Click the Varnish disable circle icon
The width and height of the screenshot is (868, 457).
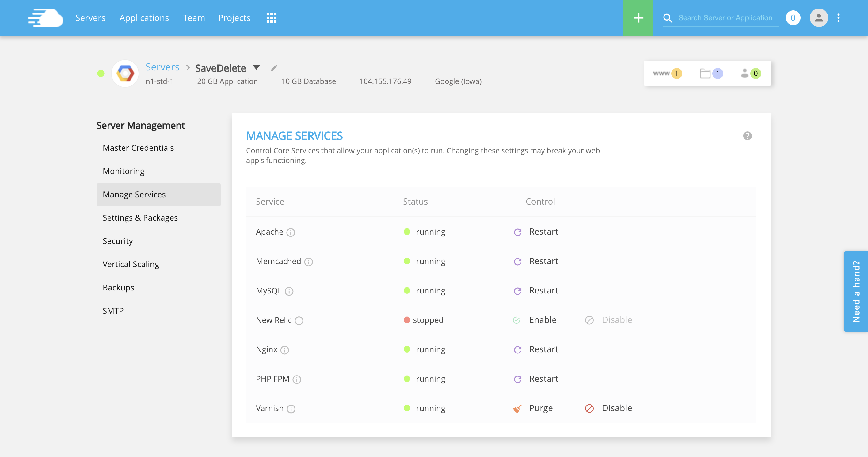click(589, 408)
